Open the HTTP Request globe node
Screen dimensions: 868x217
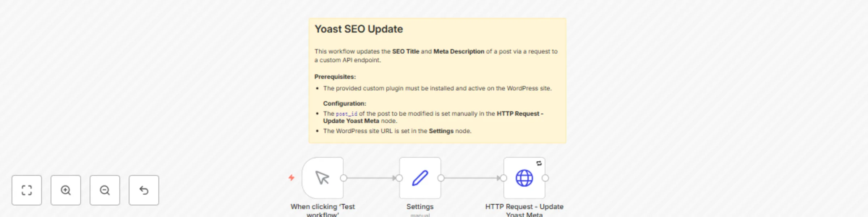click(524, 178)
